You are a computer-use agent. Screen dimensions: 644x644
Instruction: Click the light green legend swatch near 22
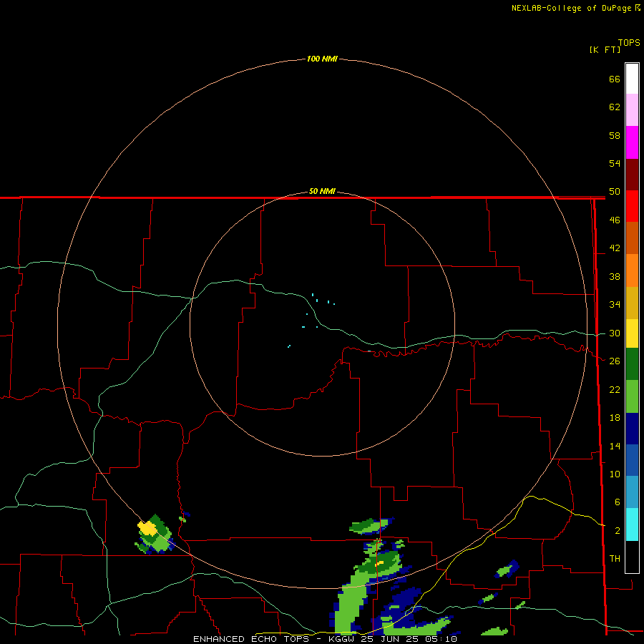click(632, 396)
